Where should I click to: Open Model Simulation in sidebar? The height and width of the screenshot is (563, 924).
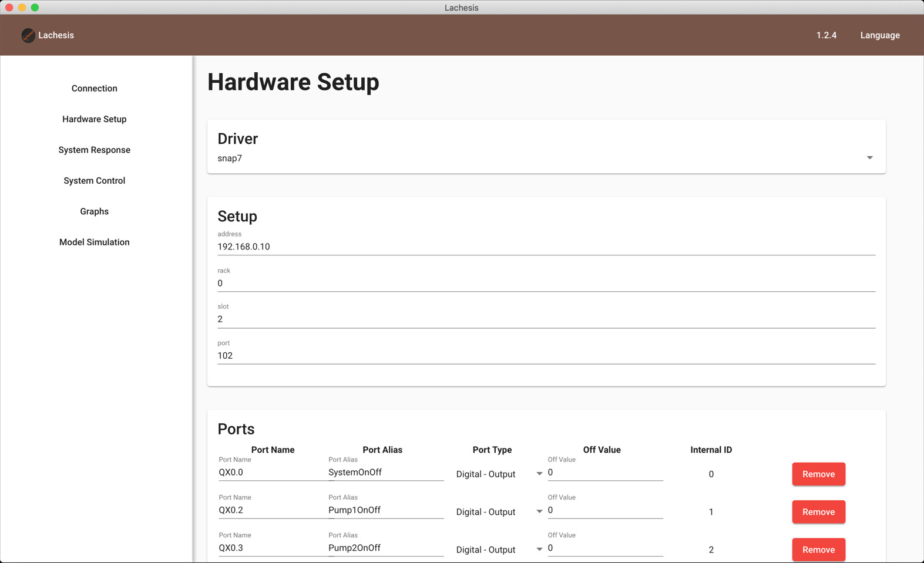coord(95,242)
